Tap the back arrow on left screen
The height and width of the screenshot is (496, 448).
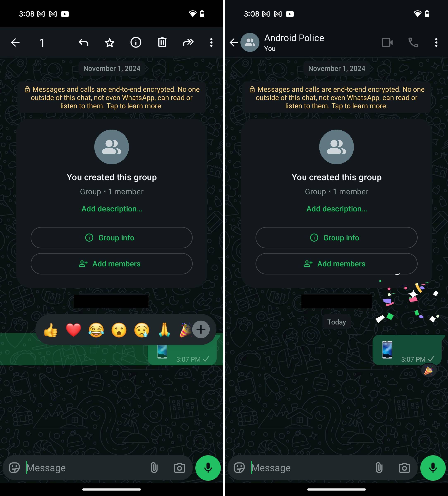[16, 42]
